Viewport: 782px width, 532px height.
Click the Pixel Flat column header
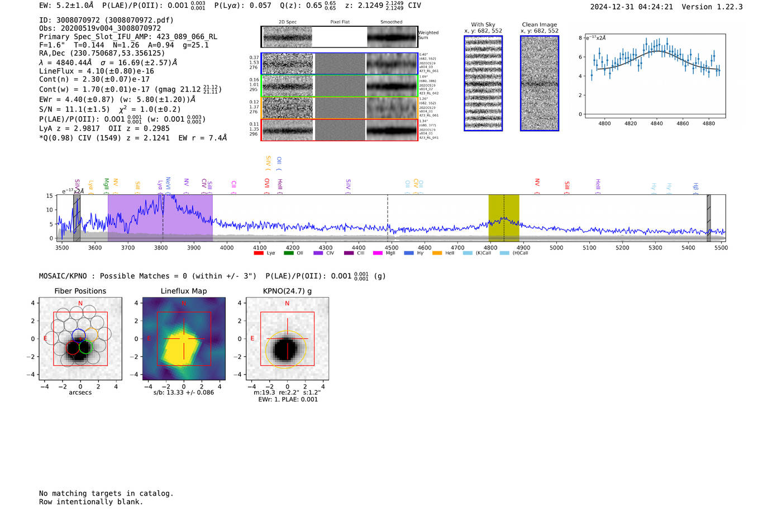340,22
